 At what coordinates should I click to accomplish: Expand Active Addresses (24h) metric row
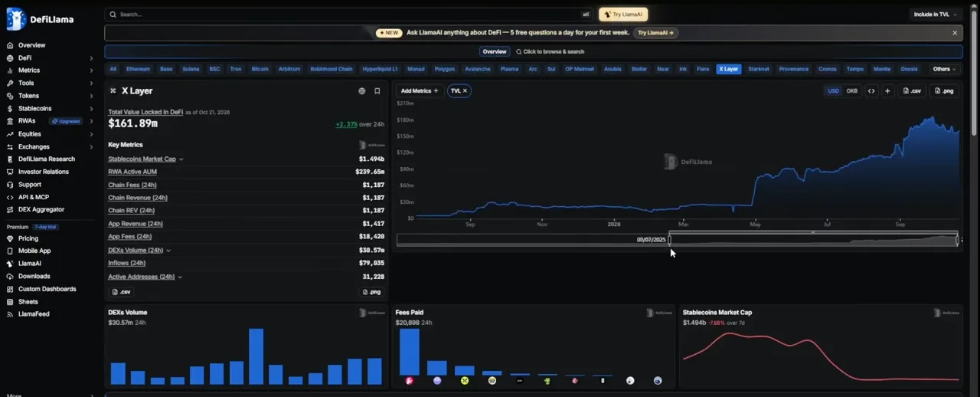[x=180, y=277]
